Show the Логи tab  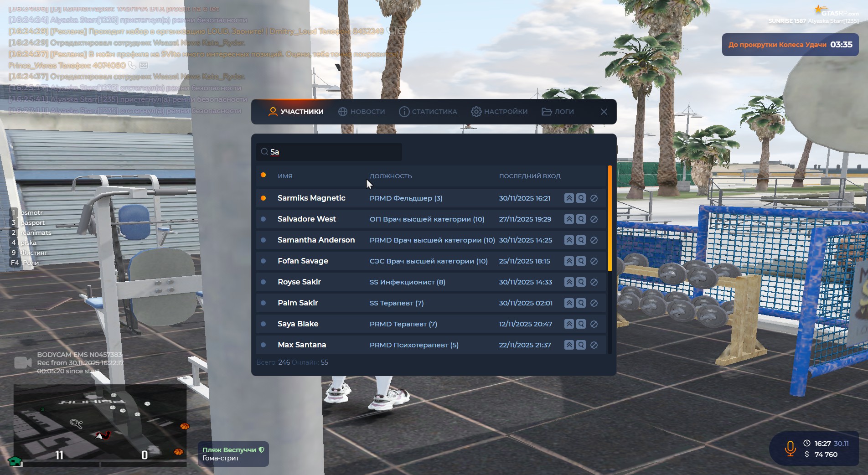click(x=558, y=112)
